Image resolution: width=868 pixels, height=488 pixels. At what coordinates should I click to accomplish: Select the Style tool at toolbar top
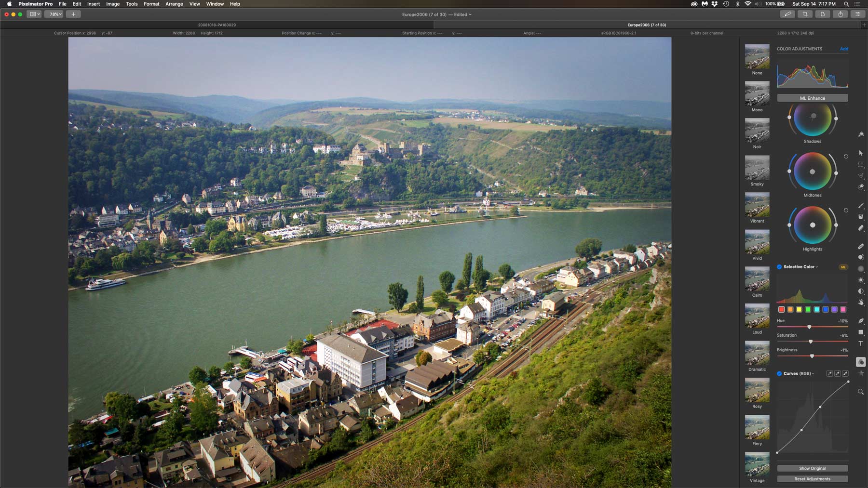tap(861, 134)
